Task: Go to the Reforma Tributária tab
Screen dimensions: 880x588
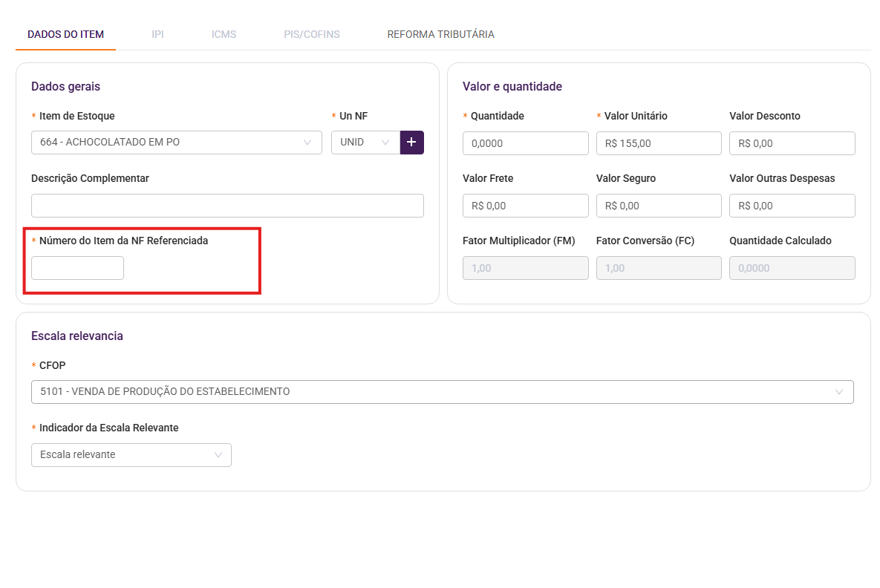Action: coord(440,34)
